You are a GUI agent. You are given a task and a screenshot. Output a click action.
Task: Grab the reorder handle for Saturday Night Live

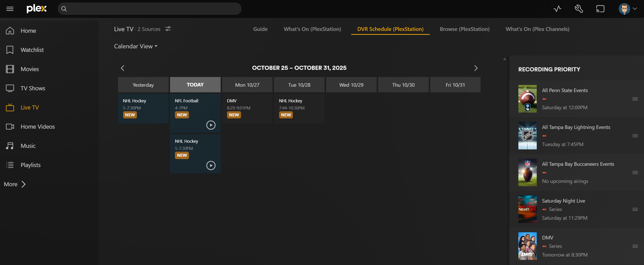tap(635, 209)
